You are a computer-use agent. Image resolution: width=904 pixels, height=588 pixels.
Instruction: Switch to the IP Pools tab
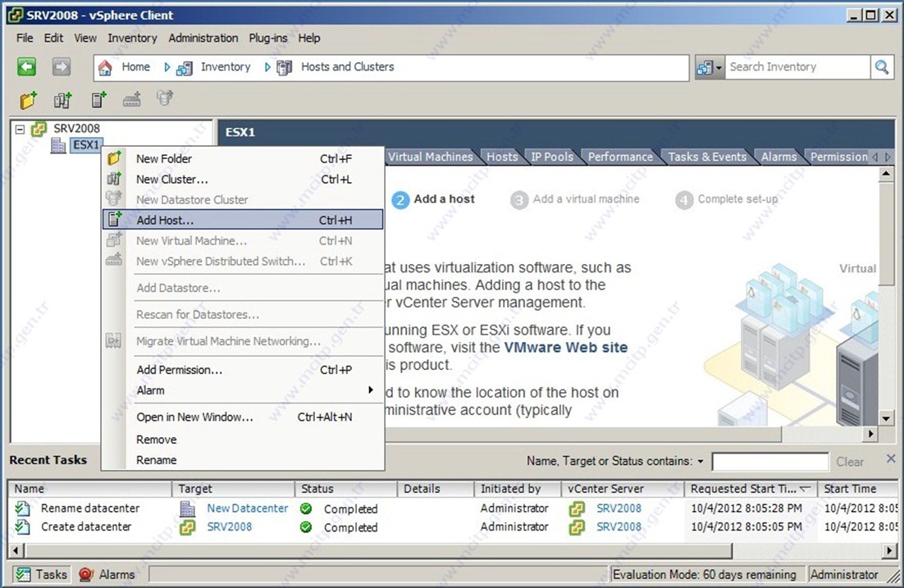(552, 157)
